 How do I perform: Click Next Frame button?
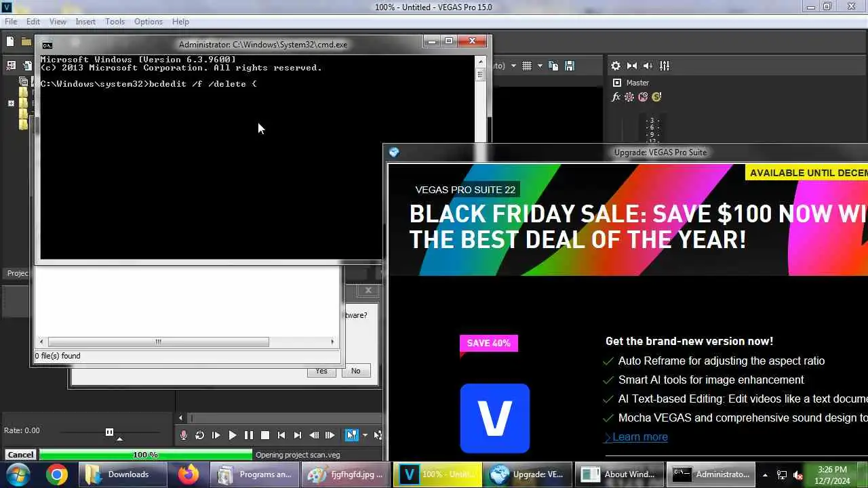coord(330,435)
